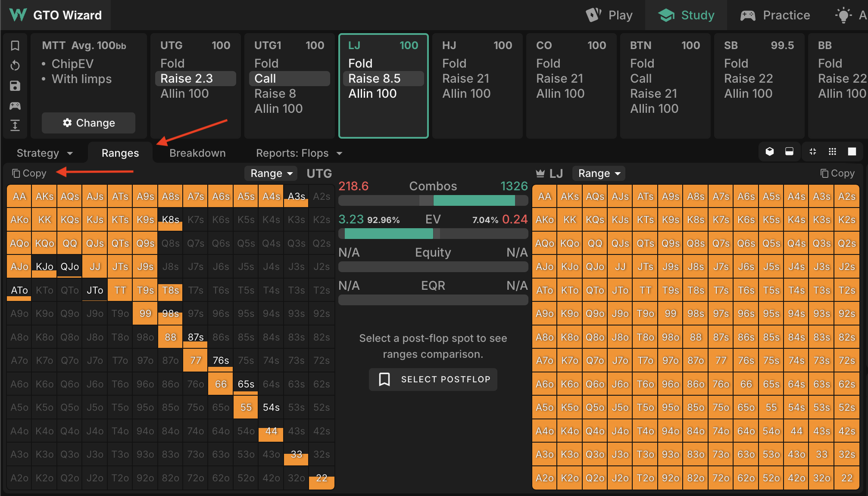The height and width of the screenshot is (496, 868).
Task: Click the gear icon on Change button
Action: (x=67, y=123)
